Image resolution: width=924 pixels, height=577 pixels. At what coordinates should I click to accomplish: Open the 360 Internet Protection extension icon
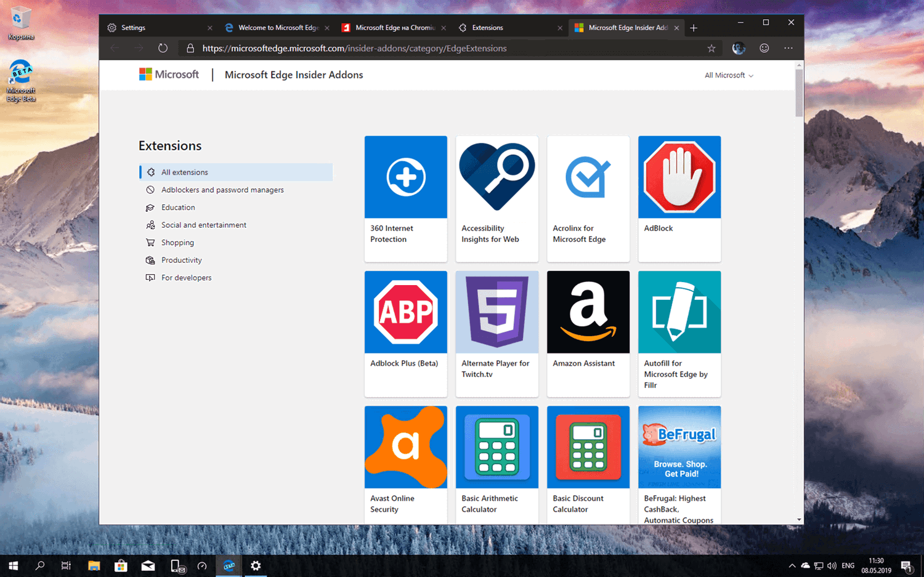(x=406, y=177)
